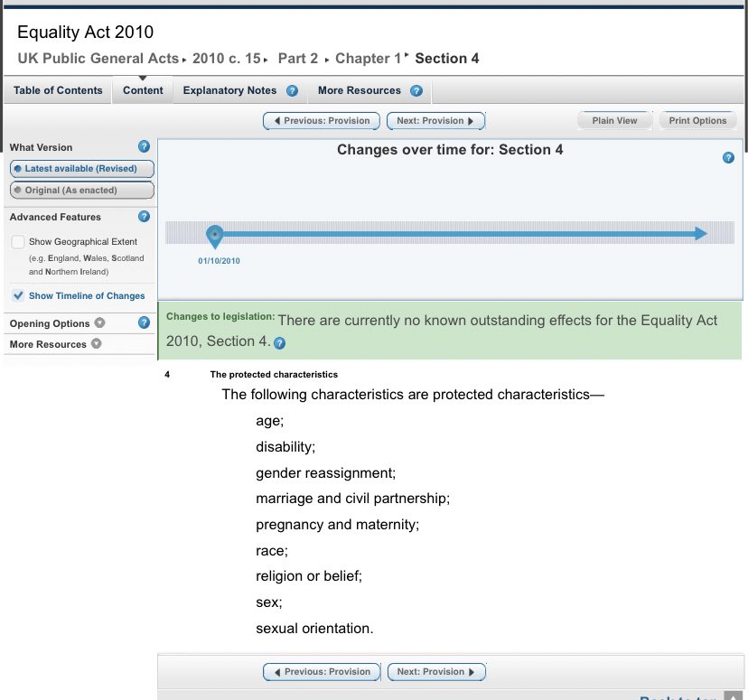Go to Previous: Provision at top
The image size is (748, 700).
(322, 121)
